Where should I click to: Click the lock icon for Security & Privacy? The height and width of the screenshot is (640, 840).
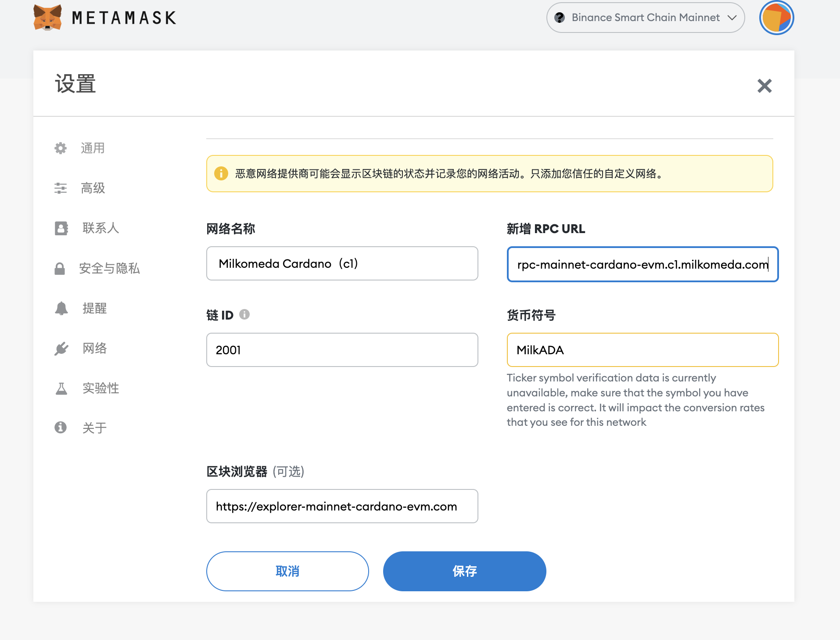tap(60, 269)
